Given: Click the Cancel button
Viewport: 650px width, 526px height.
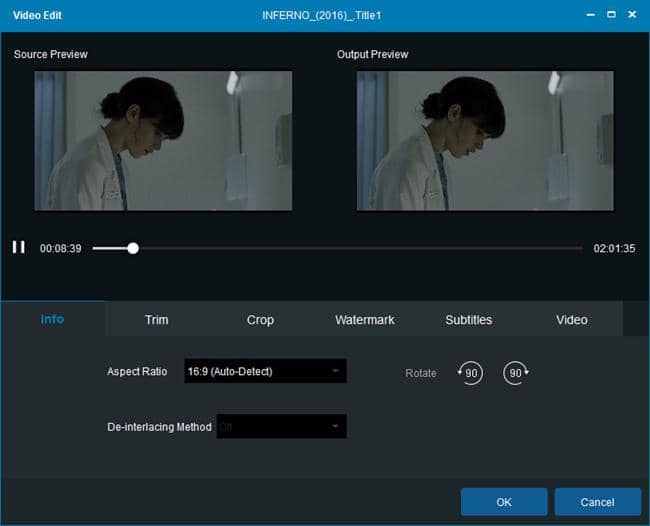Looking at the screenshot, I should click(x=597, y=502).
